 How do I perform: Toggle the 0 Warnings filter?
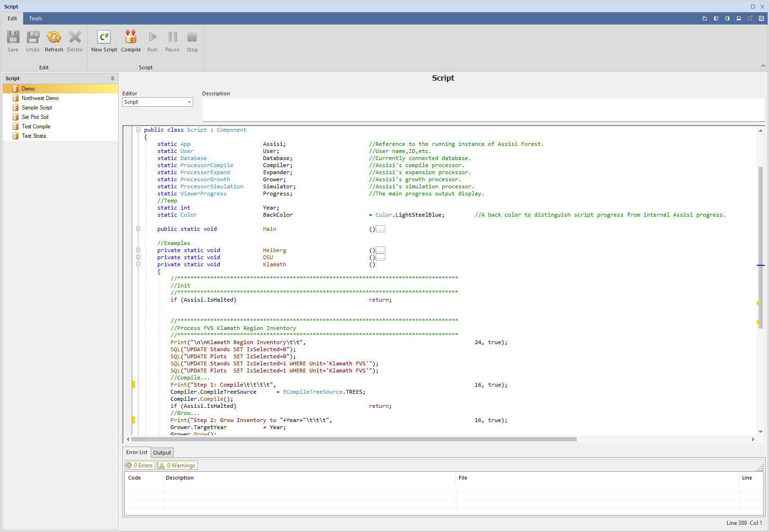(x=178, y=465)
